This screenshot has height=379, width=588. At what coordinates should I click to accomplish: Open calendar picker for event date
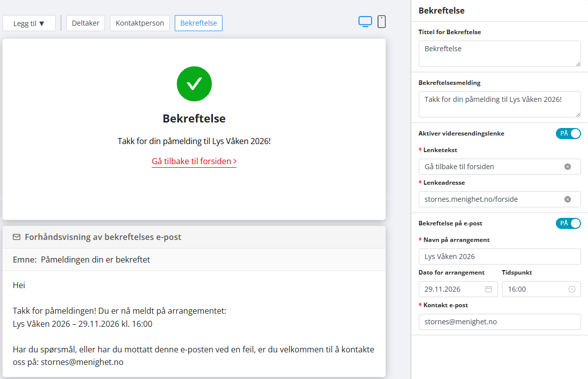click(488, 289)
